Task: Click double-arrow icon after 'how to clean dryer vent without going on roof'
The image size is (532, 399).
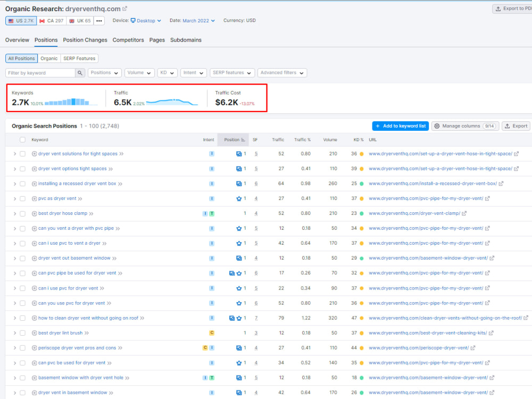Action: pyautogui.click(x=142, y=318)
